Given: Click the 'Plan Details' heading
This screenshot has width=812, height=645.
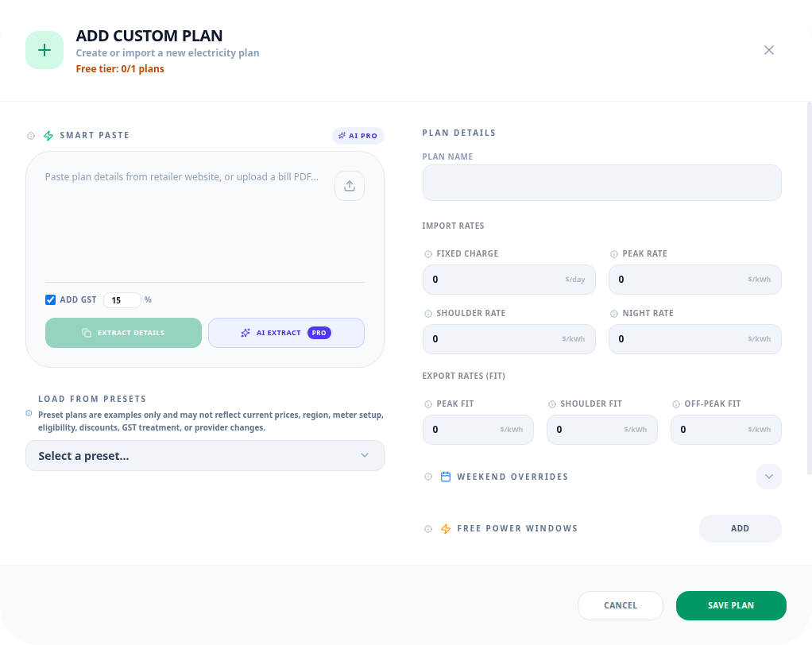Looking at the screenshot, I should 458,133.
